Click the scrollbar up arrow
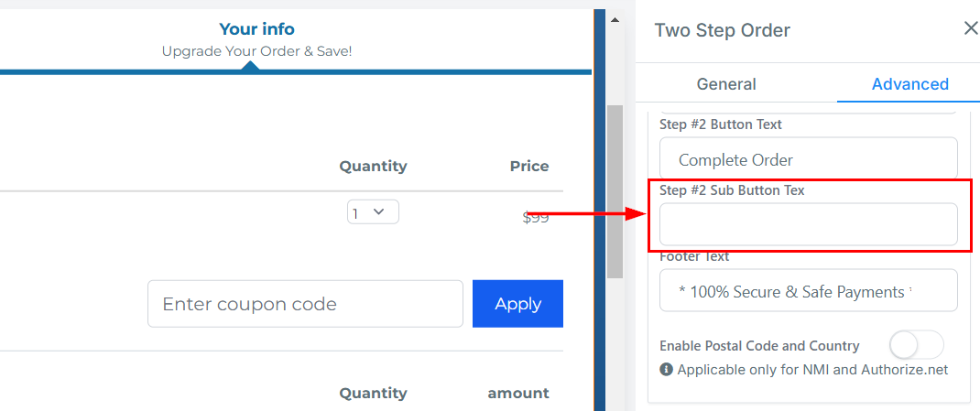980x411 pixels. pyautogui.click(x=615, y=20)
